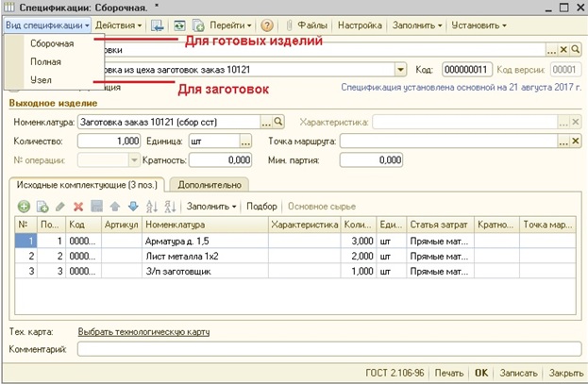Sort components ascending icon
This screenshot has width=588, height=384.
[152, 207]
